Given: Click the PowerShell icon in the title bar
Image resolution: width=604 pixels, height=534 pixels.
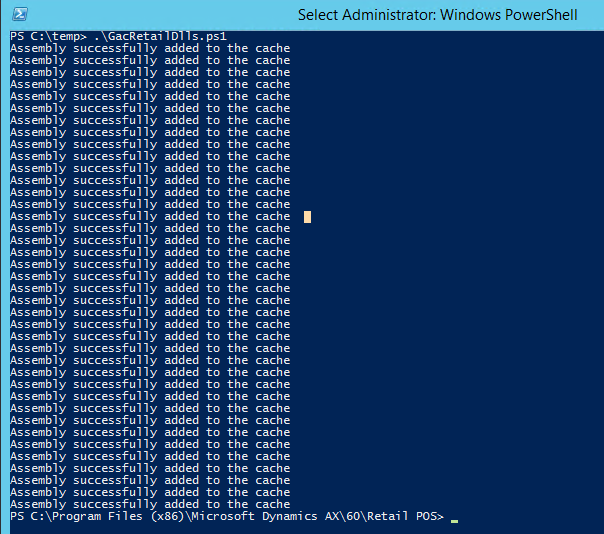Looking at the screenshot, I should [19, 15].
